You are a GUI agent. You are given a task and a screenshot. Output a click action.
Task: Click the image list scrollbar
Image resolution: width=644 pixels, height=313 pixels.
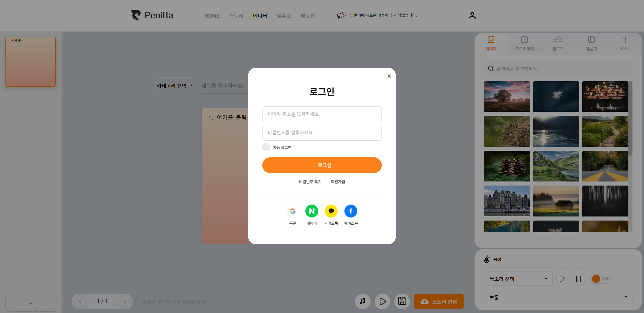coord(630,118)
